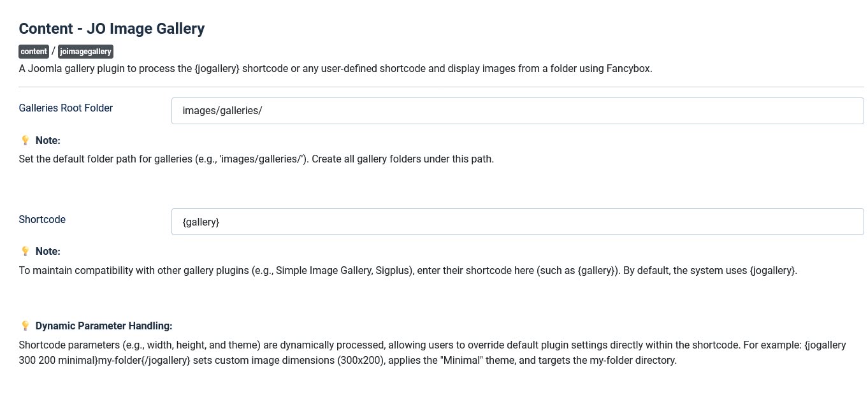The height and width of the screenshot is (395, 868).
Task: Click the plugin description mentioning Fancybox
Action: pyautogui.click(x=335, y=68)
